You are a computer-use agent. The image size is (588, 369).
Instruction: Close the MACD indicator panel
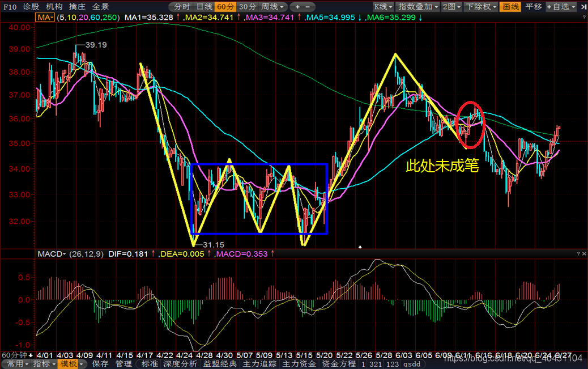point(584,254)
